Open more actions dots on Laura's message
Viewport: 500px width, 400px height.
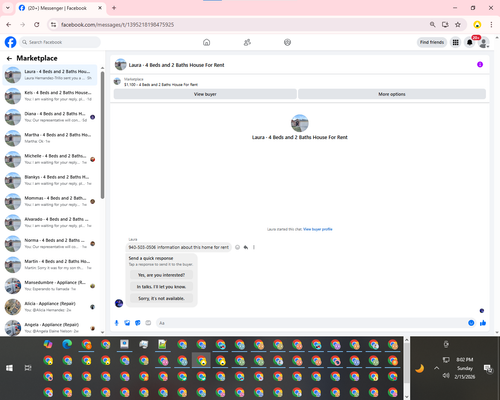pos(254,247)
